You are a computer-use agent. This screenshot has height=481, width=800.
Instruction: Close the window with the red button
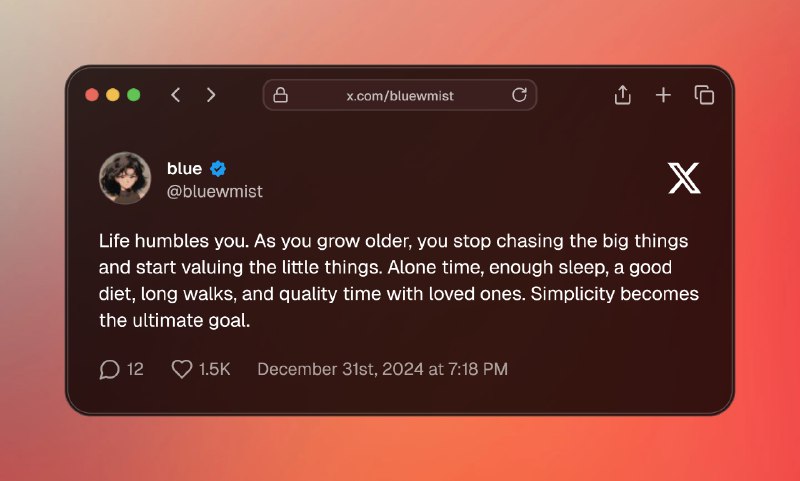point(92,95)
